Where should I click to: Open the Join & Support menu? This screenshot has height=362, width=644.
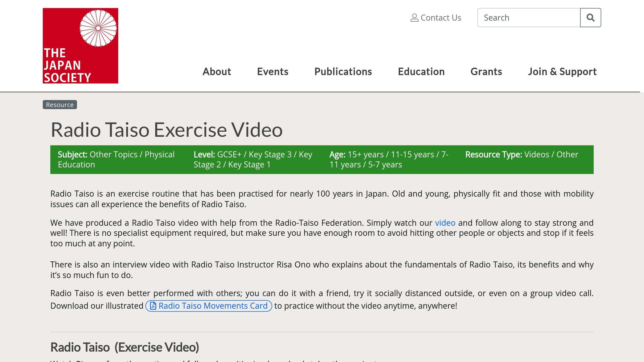562,72
